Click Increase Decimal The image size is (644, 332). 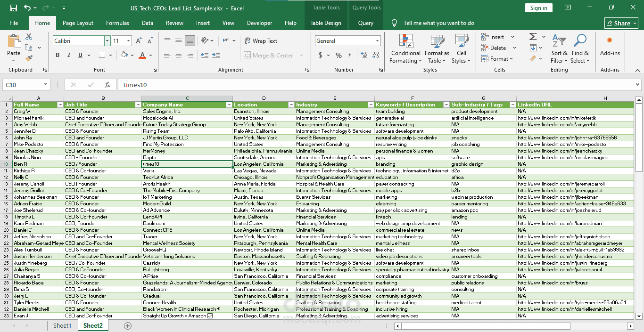tap(363, 55)
